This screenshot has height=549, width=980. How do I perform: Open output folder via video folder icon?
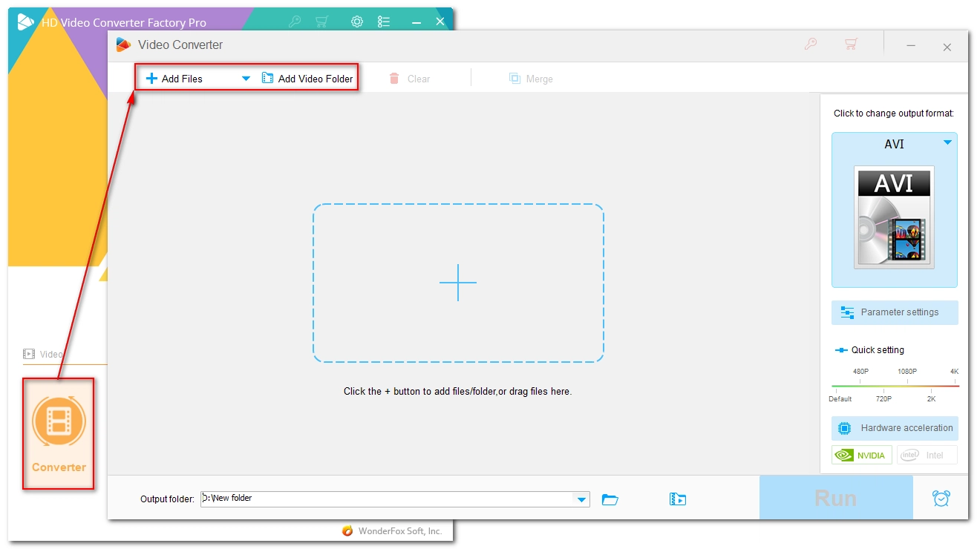point(678,499)
